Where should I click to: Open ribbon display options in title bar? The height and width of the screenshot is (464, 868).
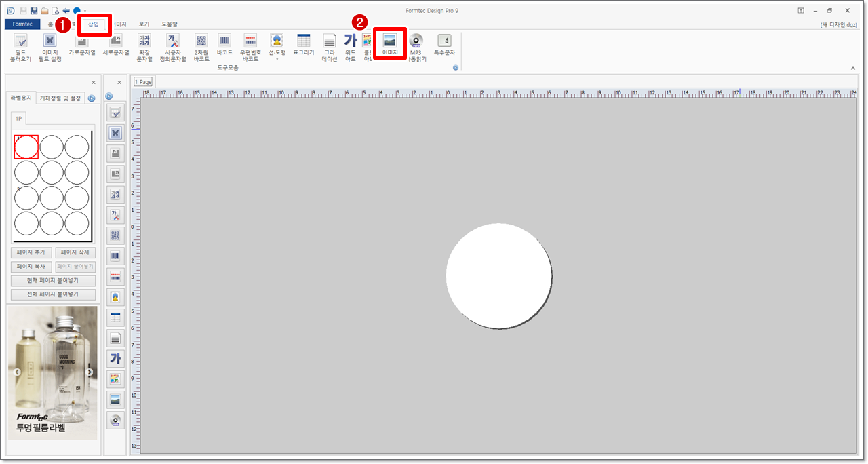pyautogui.click(x=801, y=11)
